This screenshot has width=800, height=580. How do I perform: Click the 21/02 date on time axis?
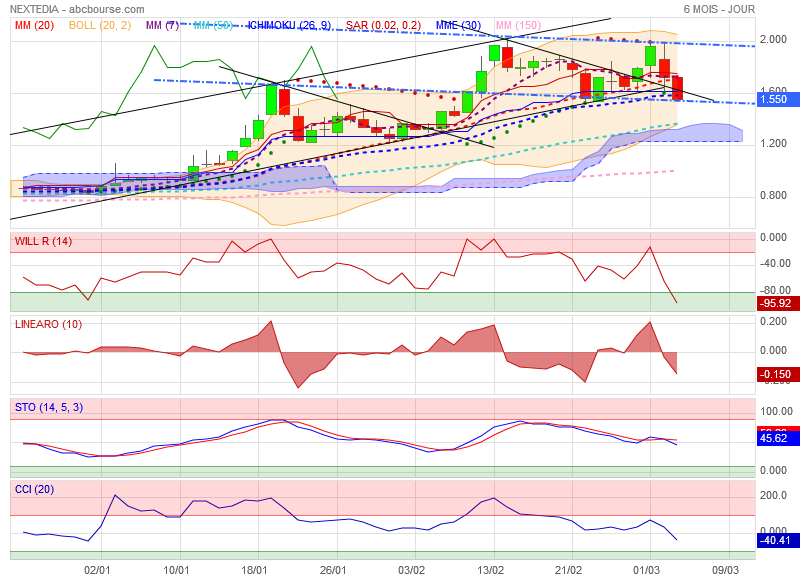pyautogui.click(x=568, y=570)
